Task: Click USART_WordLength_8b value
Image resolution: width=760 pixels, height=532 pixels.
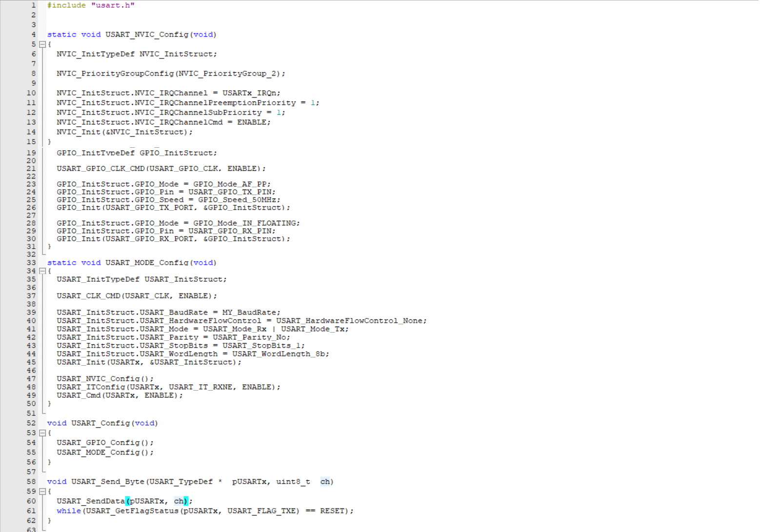Action: point(279,354)
